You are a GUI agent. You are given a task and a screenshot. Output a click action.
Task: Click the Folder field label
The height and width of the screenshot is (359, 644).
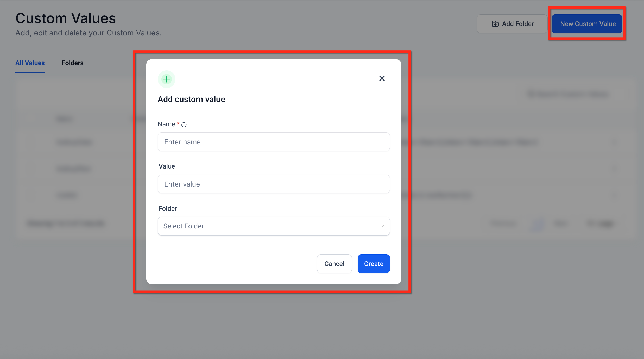(x=168, y=209)
